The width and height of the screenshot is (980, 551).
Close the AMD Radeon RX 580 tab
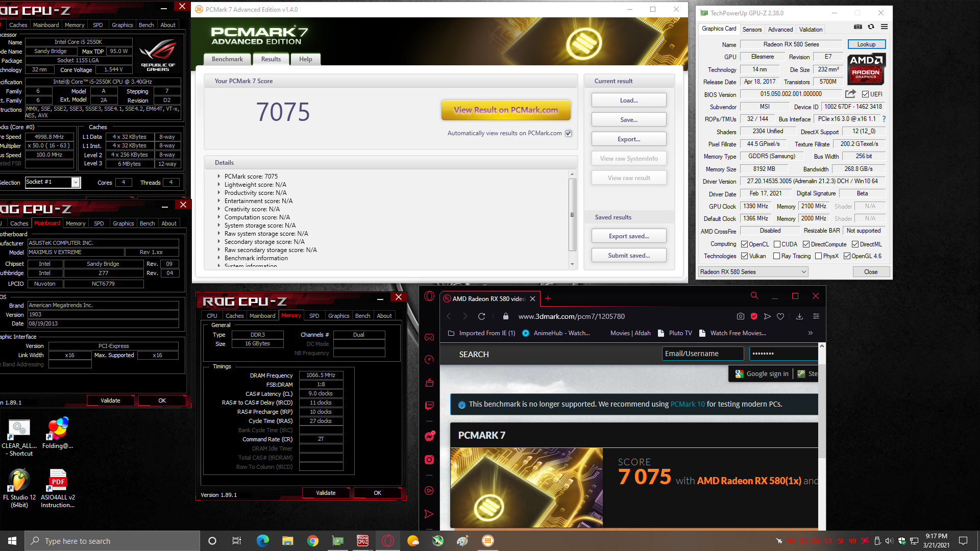click(x=532, y=298)
